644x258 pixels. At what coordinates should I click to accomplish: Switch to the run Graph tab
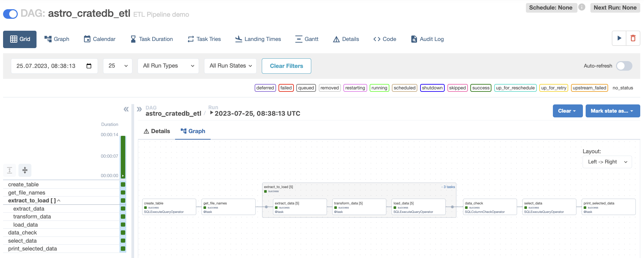tap(193, 131)
